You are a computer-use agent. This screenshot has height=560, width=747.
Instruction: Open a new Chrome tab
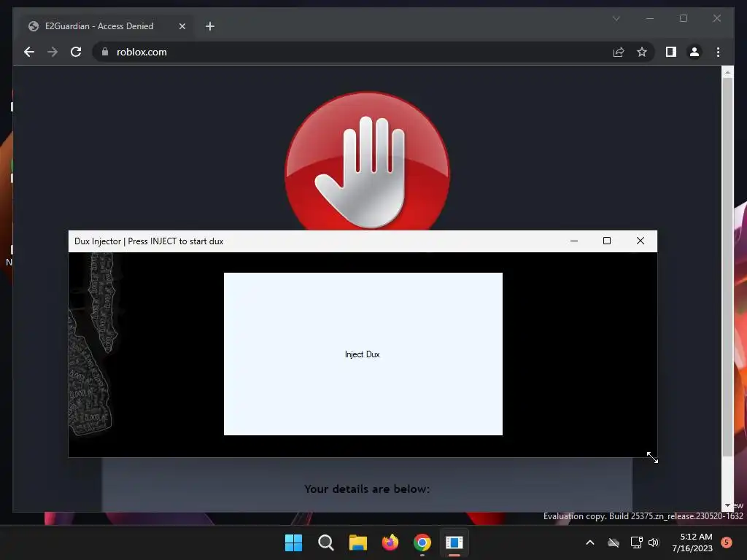[209, 26]
